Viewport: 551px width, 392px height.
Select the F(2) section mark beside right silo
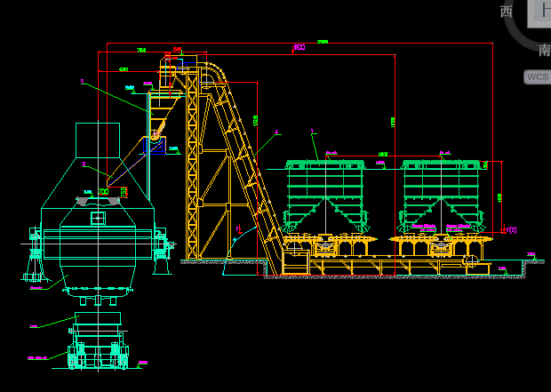point(511,230)
